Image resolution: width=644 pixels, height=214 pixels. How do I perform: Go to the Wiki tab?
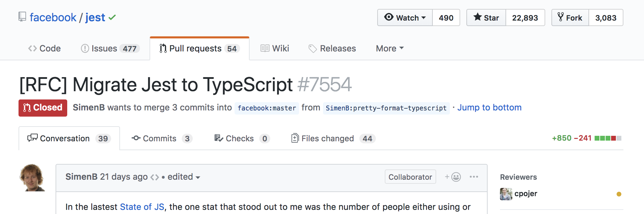275,48
